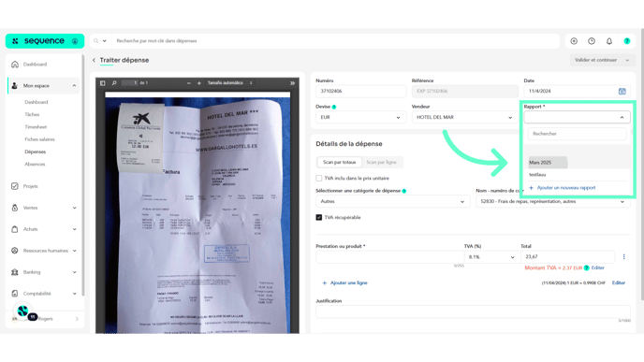Click Editer next to exchange rate
The width and height of the screenshot is (644, 362).
point(619,283)
